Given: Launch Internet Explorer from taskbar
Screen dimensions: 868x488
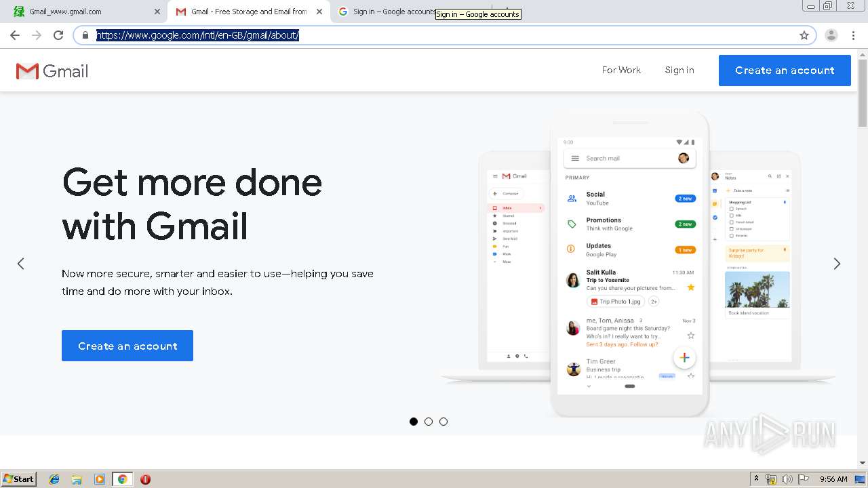Looking at the screenshot, I should (54, 479).
